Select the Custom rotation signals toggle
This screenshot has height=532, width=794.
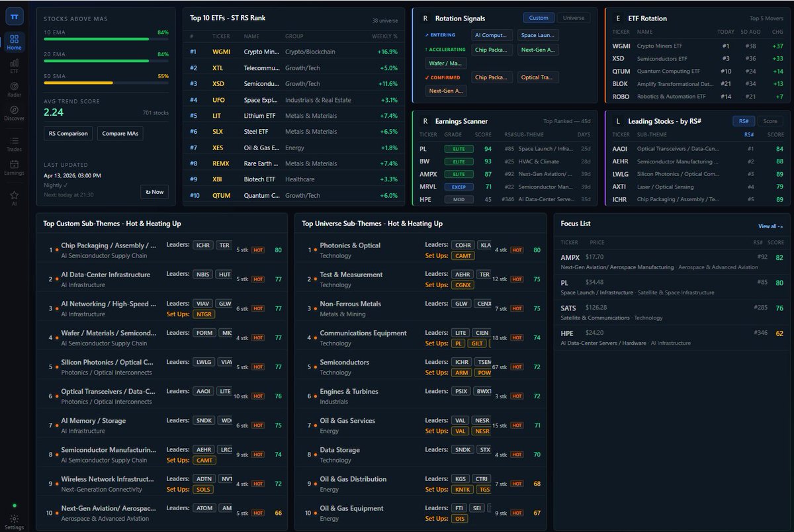click(x=539, y=18)
